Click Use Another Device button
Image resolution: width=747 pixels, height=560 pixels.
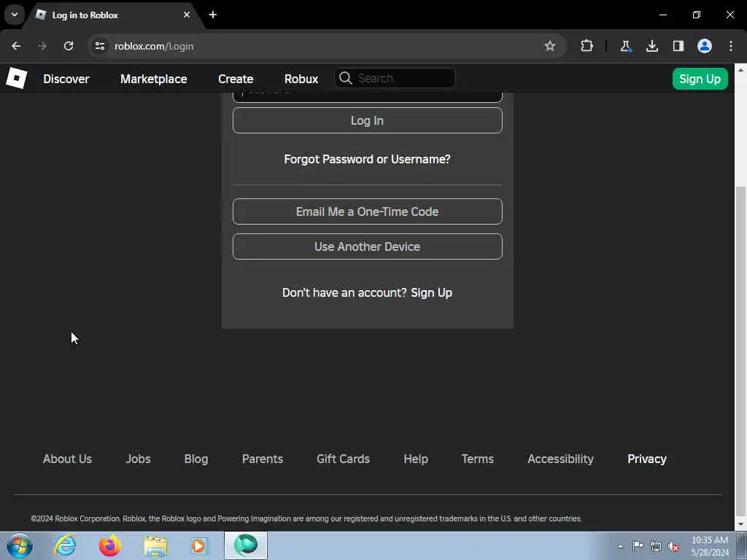click(x=368, y=246)
